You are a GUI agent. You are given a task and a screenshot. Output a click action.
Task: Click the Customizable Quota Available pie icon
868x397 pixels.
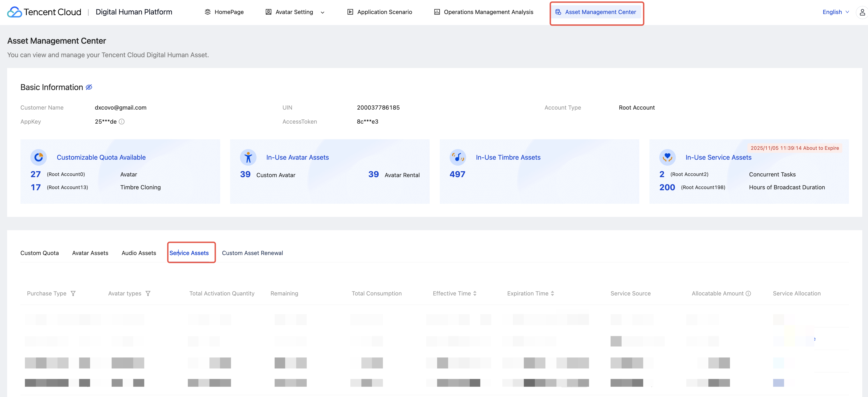coord(39,157)
